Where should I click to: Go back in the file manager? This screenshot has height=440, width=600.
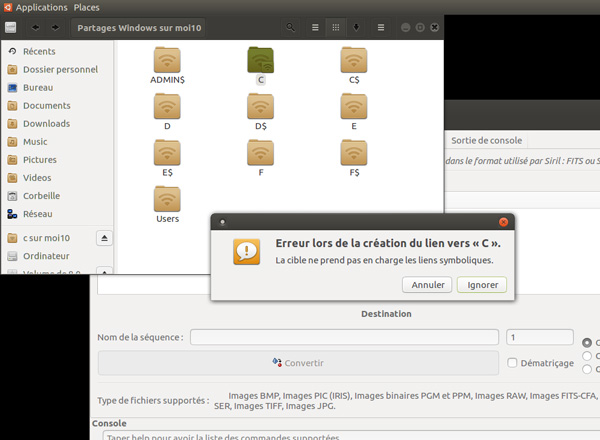[x=35, y=28]
